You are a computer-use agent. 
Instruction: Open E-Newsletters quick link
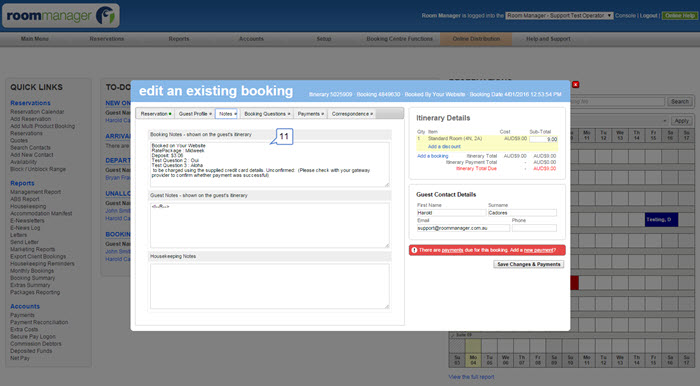pyautogui.click(x=27, y=220)
